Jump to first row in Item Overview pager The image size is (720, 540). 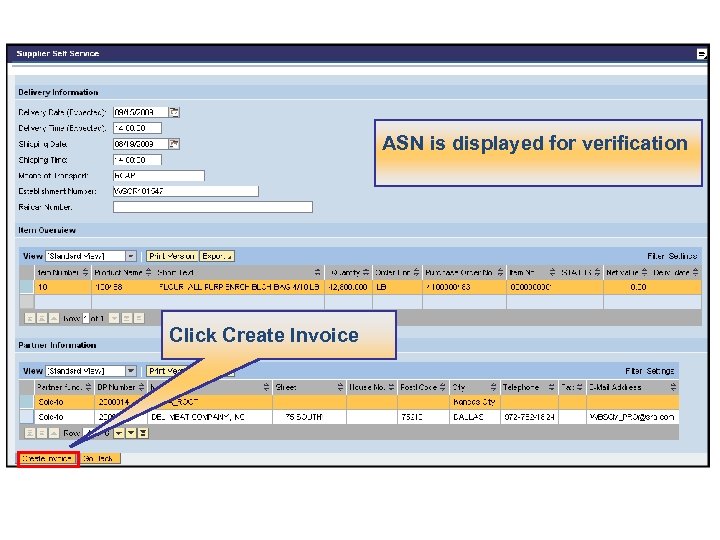click(30, 318)
